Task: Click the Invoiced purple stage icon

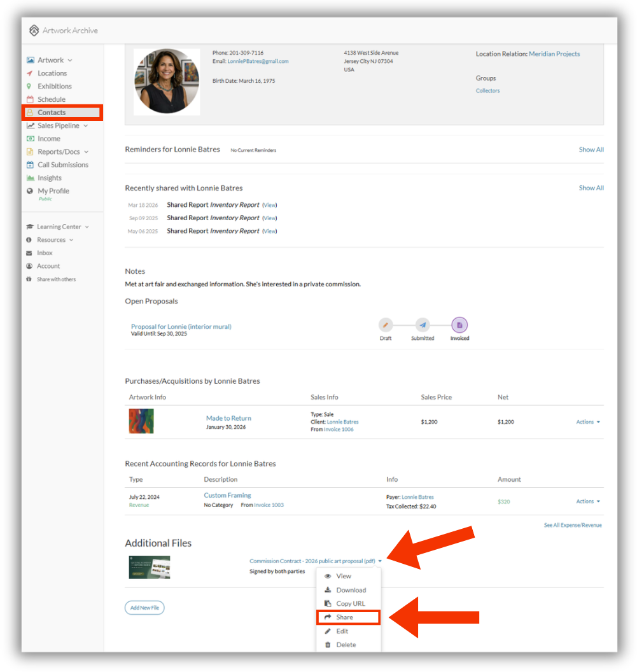Action: tap(459, 325)
